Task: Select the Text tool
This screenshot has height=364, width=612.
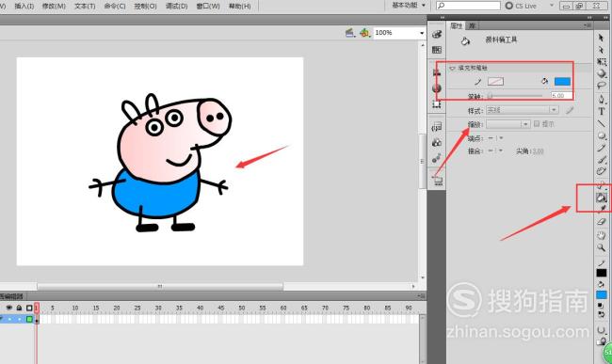Action: (x=601, y=111)
